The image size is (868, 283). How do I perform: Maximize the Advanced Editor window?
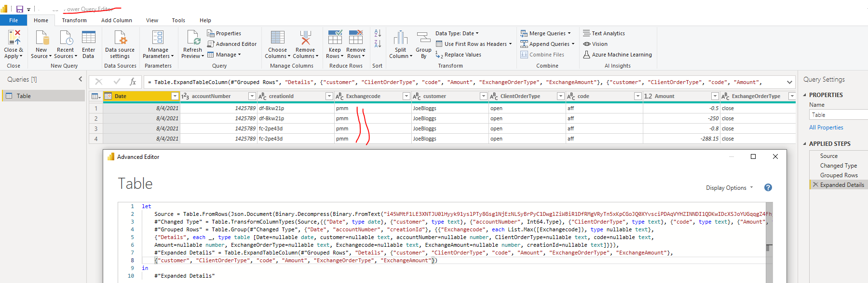(x=753, y=156)
